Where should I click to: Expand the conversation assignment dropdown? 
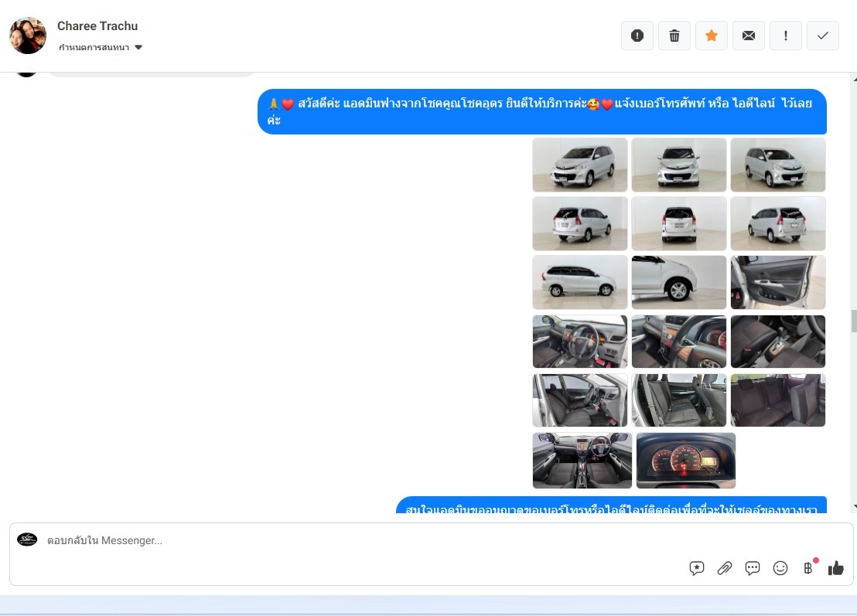coord(100,47)
